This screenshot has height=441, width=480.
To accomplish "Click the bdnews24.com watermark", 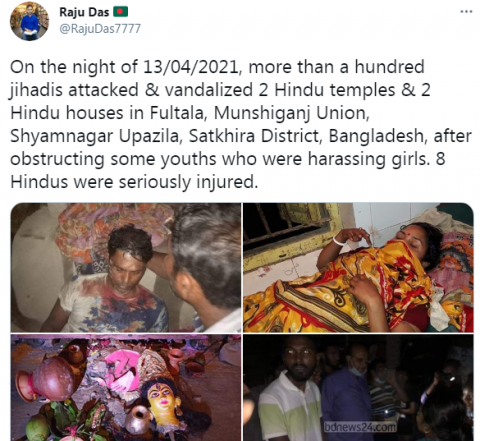I will coord(360,427).
